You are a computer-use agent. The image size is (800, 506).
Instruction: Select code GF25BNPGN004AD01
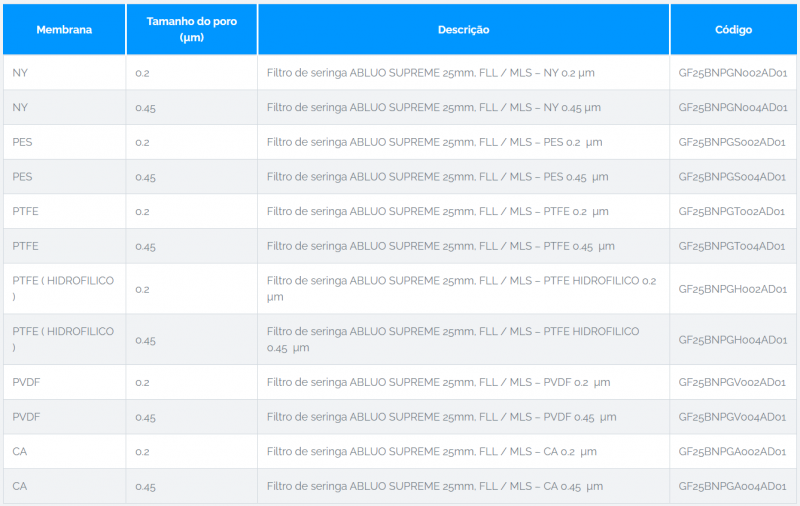[x=733, y=108]
